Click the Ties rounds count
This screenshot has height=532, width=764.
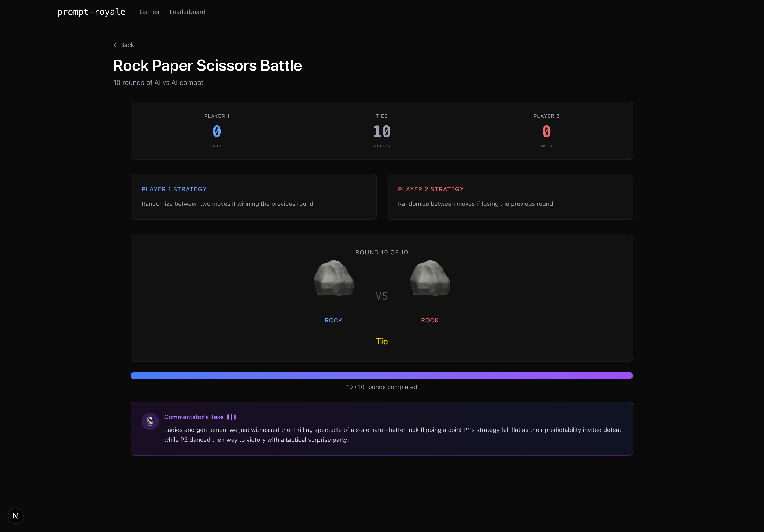click(x=381, y=132)
